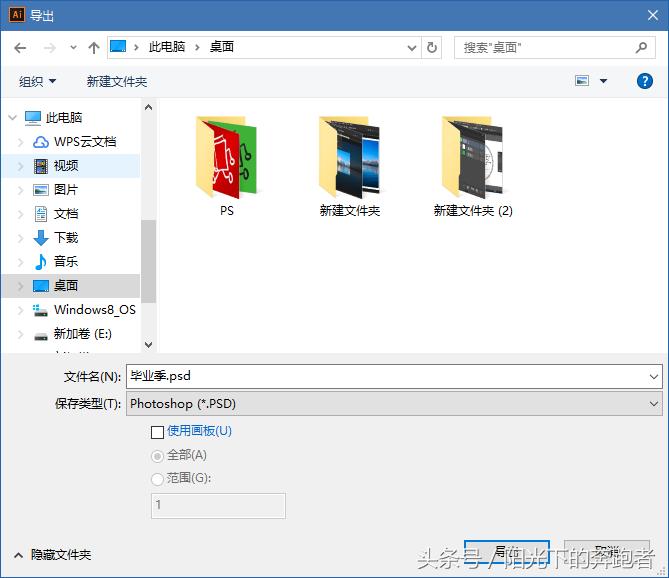
Task: Click the Forward navigation arrow
Action: (50, 48)
